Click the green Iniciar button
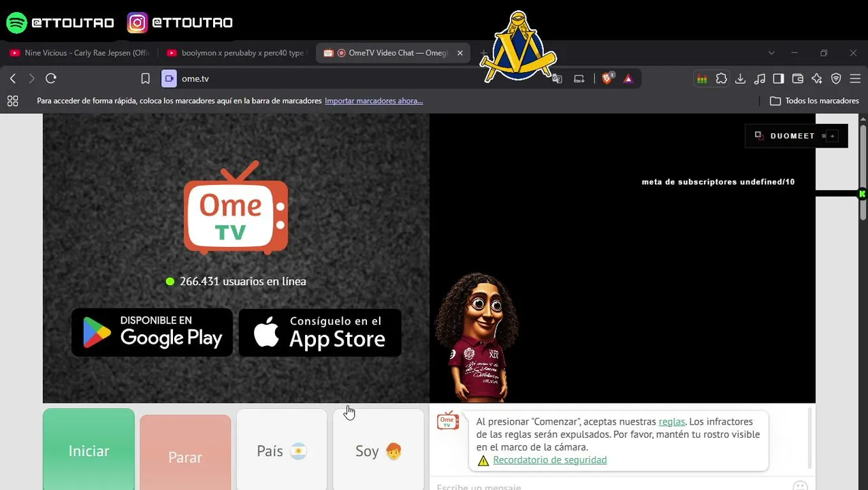The image size is (868, 490). tap(89, 449)
